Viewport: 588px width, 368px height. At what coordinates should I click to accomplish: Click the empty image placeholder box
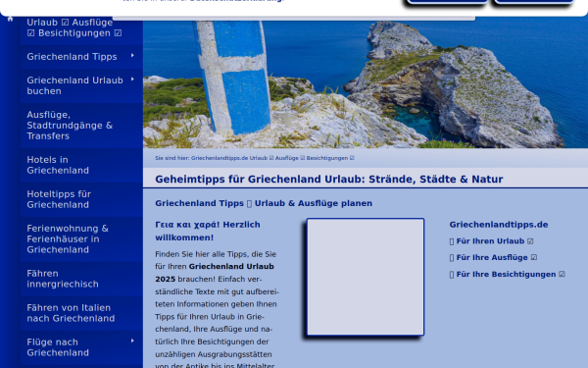[366, 277]
